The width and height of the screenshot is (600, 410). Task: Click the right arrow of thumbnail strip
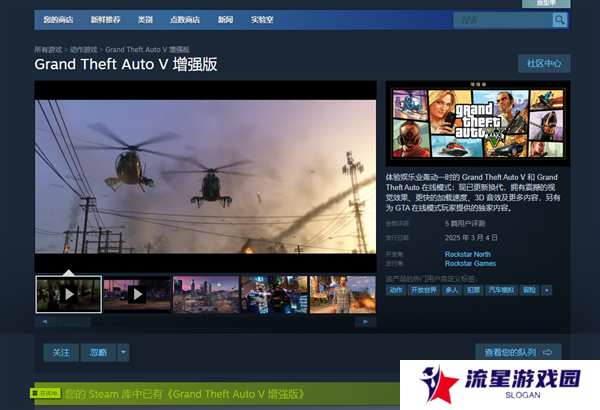tap(365, 322)
